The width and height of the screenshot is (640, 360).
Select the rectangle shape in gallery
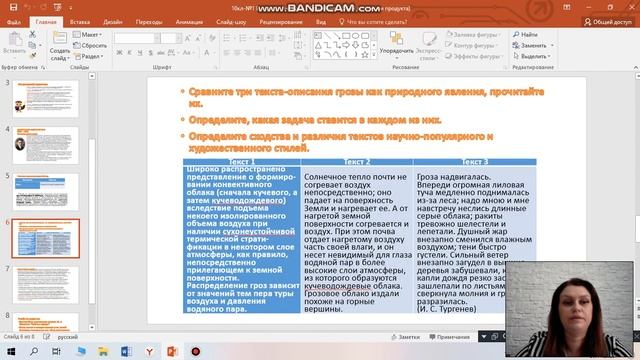[x=346, y=36]
